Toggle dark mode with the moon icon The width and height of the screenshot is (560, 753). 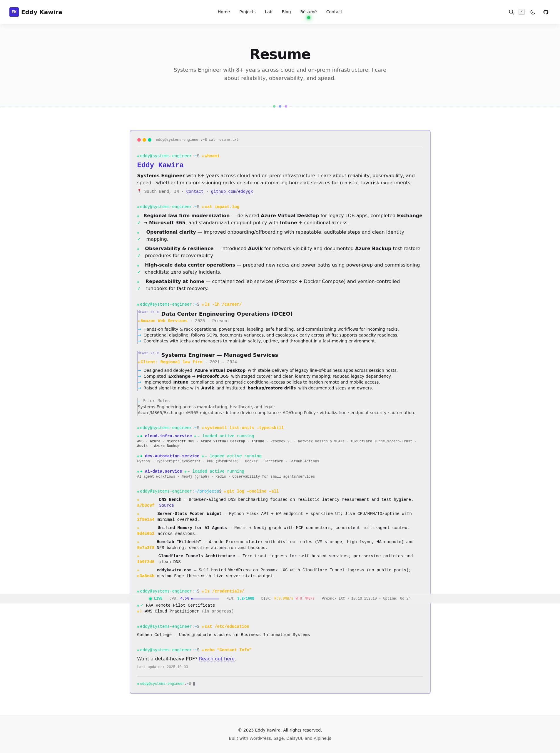click(x=533, y=12)
